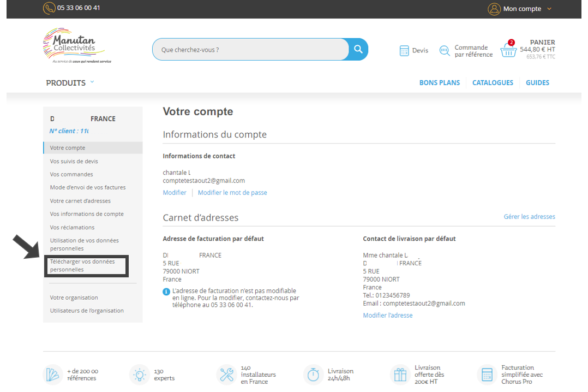The width and height of the screenshot is (588, 392).
Task: Click the Commande par référence search icon
Action: coord(445,51)
